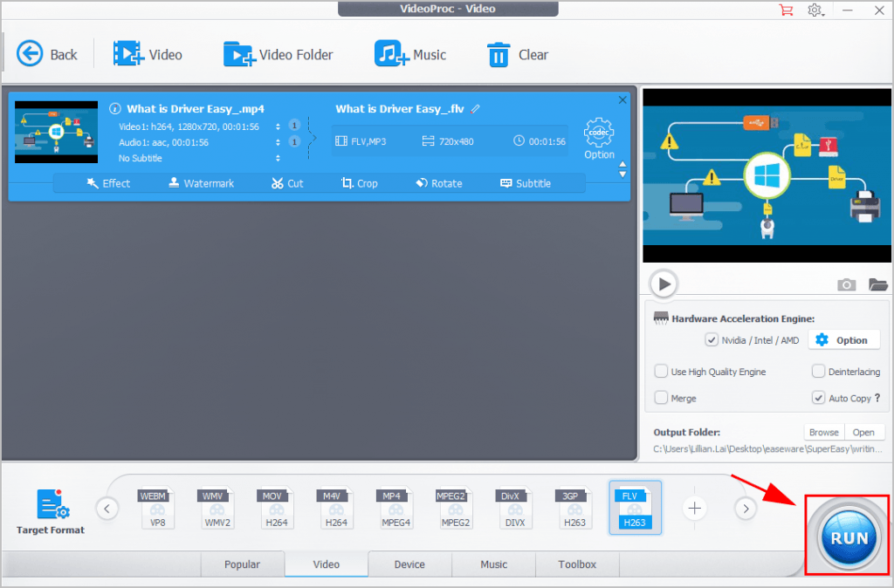The height and width of the screenshot is (588, 894).
Task: Enable Use High Quality Engine
Action: pyautogui.click(x=661, y=372)
